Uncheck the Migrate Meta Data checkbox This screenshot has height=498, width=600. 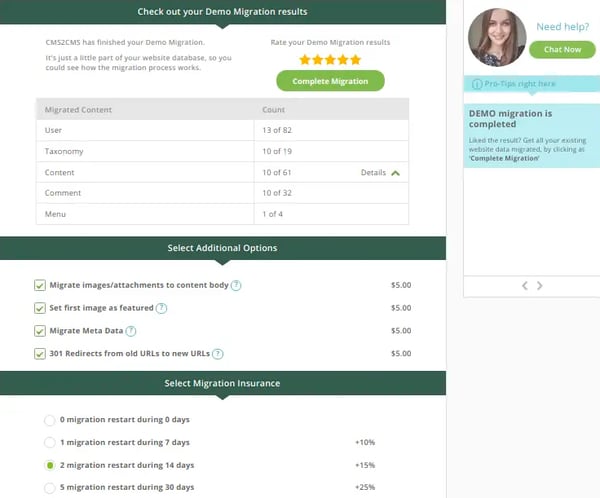(40, 331)
